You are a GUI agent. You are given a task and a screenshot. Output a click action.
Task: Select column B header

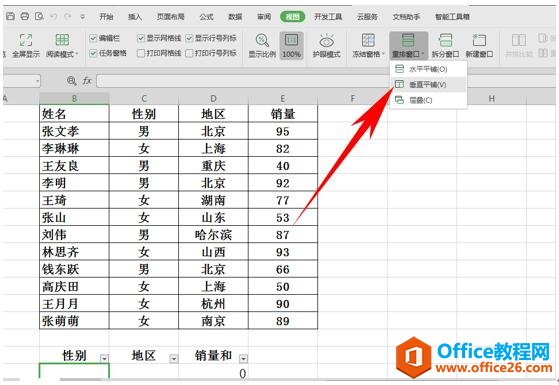pyautogui.click(x=74, y=98)
